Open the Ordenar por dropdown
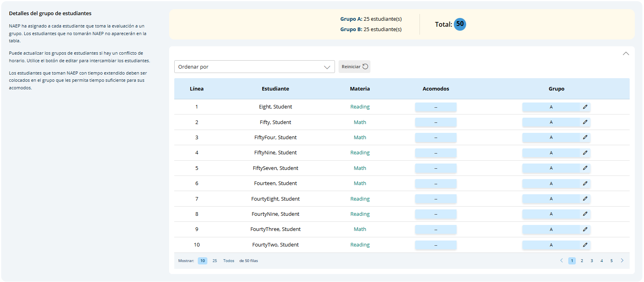644x282 pixels. pos(254,67)
